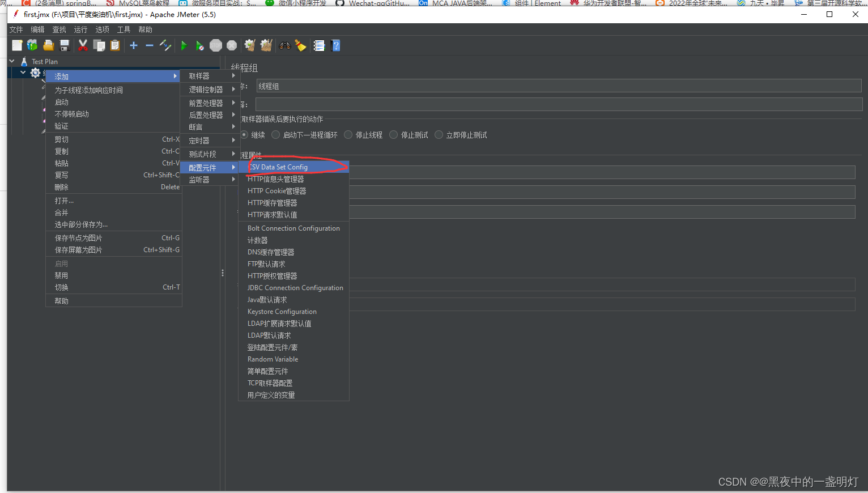Open the Templates icon in toolbar

[32, 45]
